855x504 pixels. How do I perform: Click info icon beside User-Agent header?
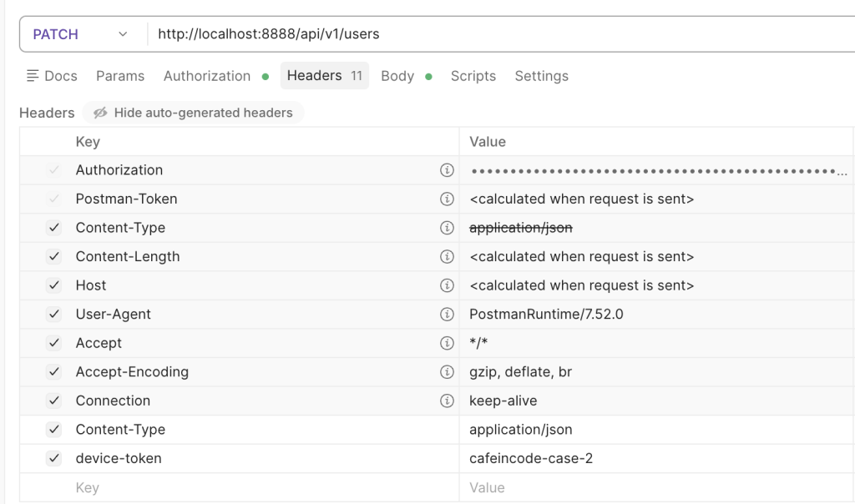447,315
